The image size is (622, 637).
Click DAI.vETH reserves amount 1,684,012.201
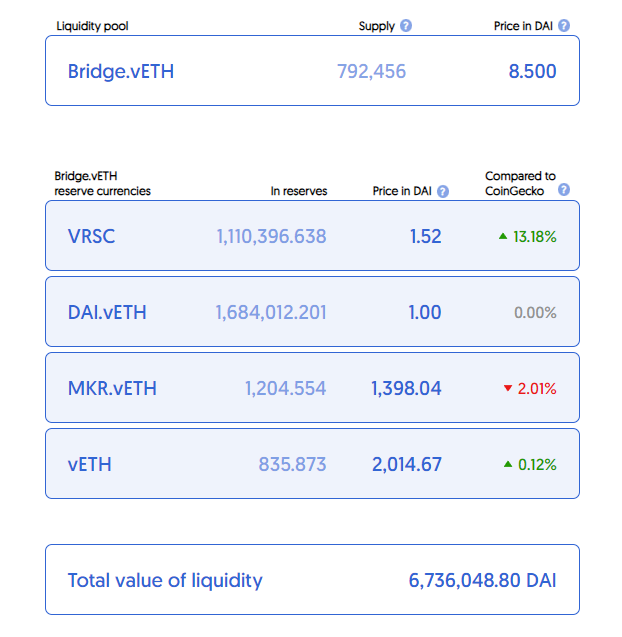click(x=271, y=312)
